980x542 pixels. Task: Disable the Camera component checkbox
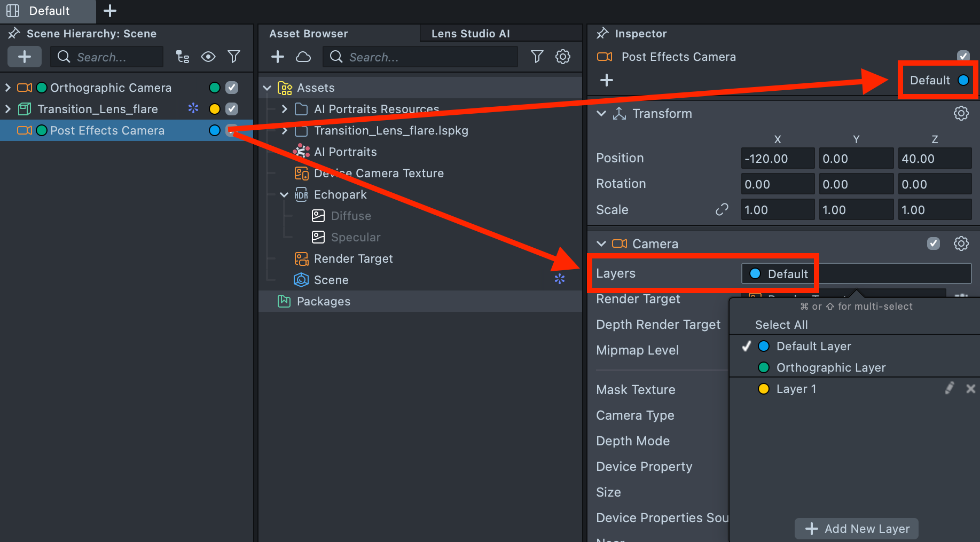933,243
